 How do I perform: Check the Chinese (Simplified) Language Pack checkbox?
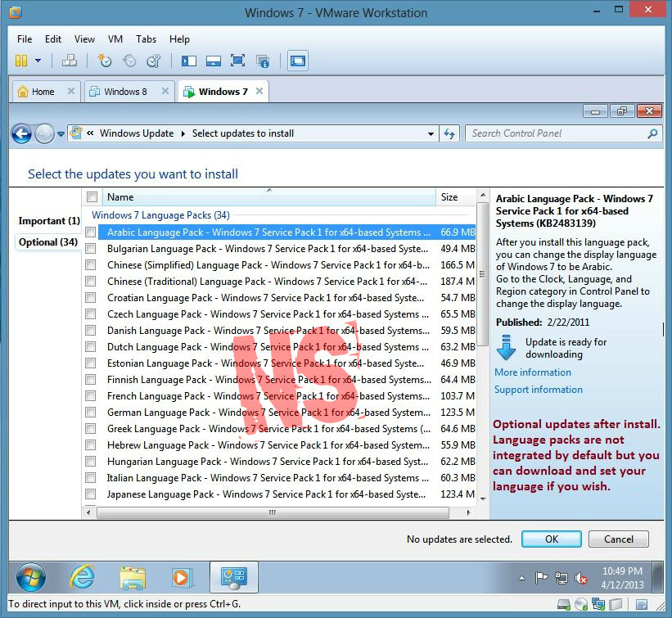coord(90,265)
